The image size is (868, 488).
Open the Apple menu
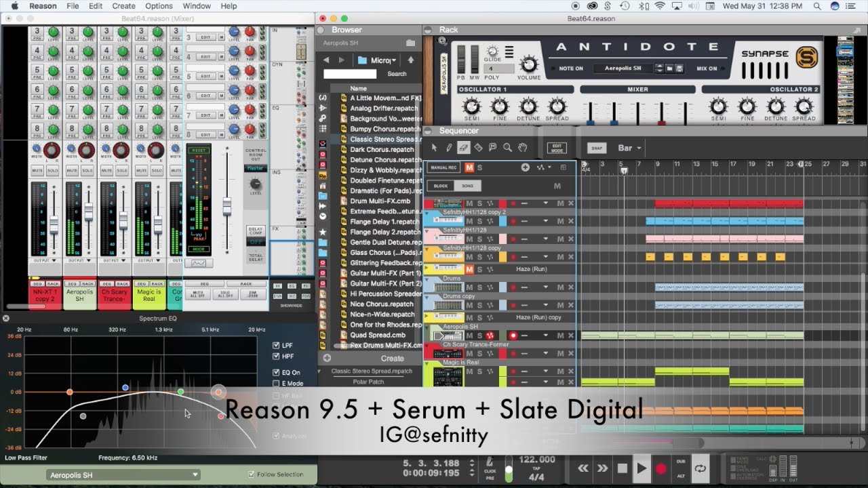point(14,6)
